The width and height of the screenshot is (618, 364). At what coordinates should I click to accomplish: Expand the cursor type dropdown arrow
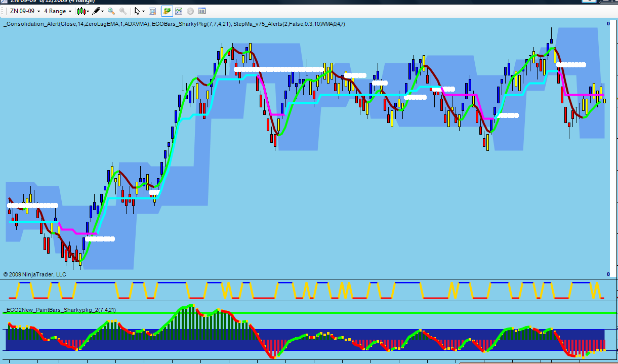143,11
